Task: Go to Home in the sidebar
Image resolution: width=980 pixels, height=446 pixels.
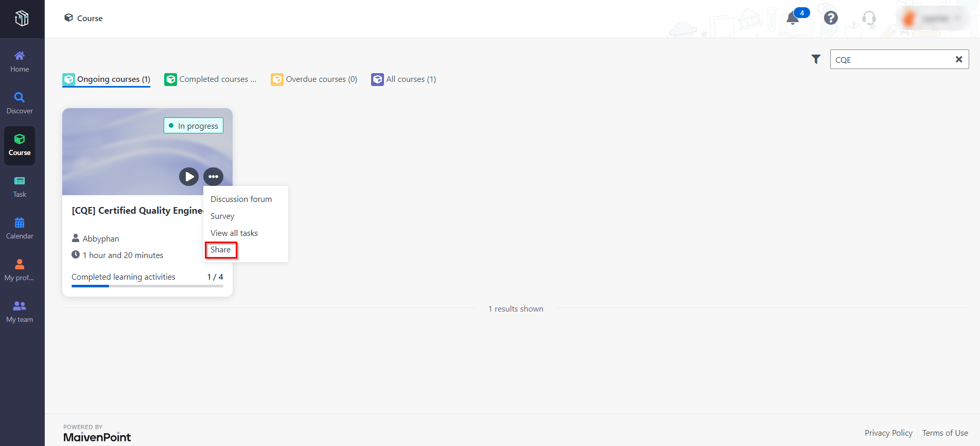Action: click(20, 62)
